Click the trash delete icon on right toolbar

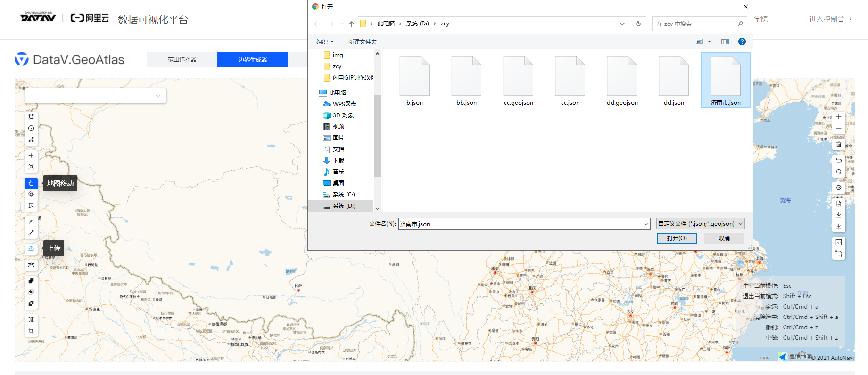[839, 144]
